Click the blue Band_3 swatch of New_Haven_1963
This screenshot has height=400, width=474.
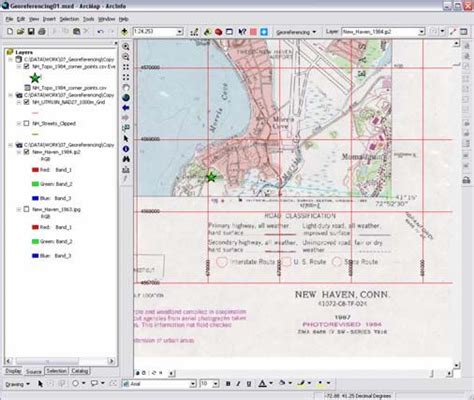pos(35,256)
